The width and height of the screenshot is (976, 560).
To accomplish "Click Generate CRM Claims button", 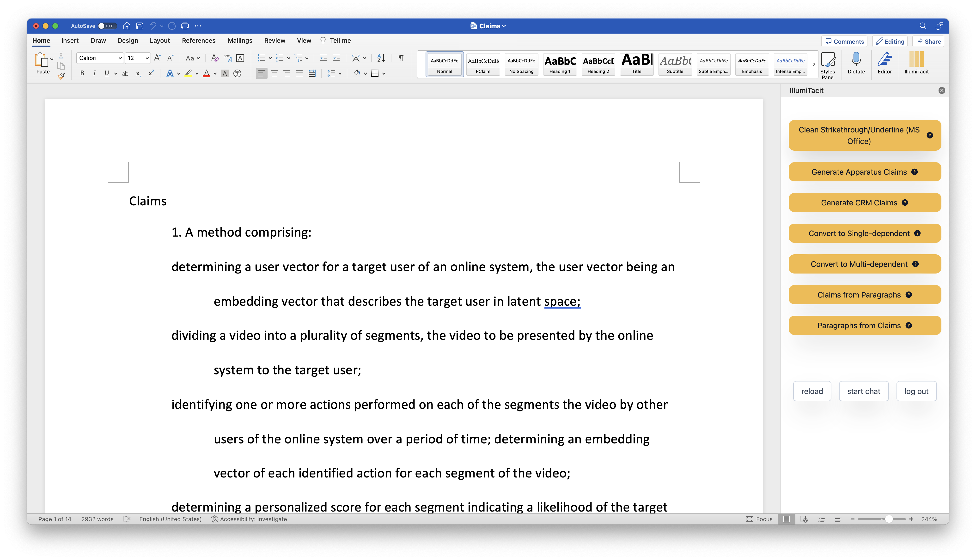I will pos(859,203).
